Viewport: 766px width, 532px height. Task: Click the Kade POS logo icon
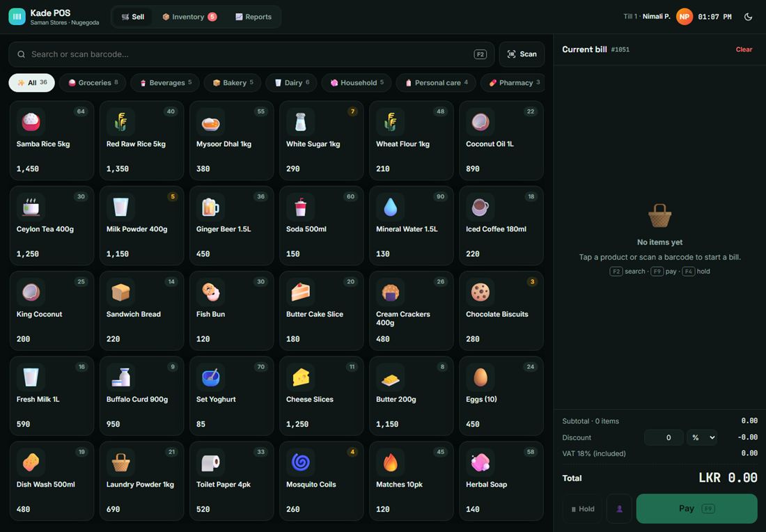(17, 17)
